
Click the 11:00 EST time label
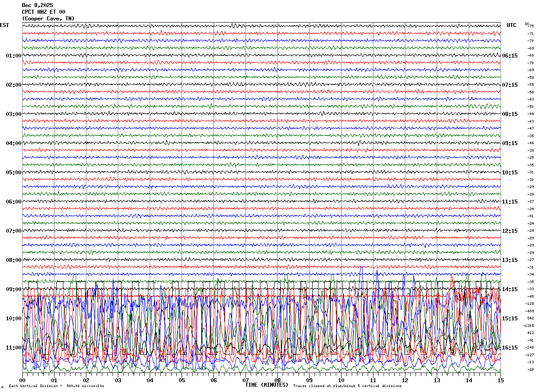[14, 348]
